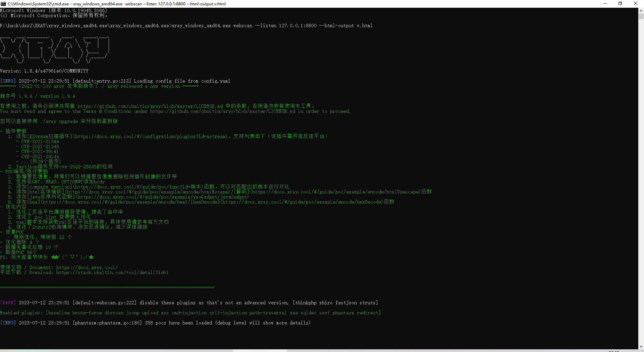
Task: Click the Download URL stack.chaitin.com
Action: (112, 272)
